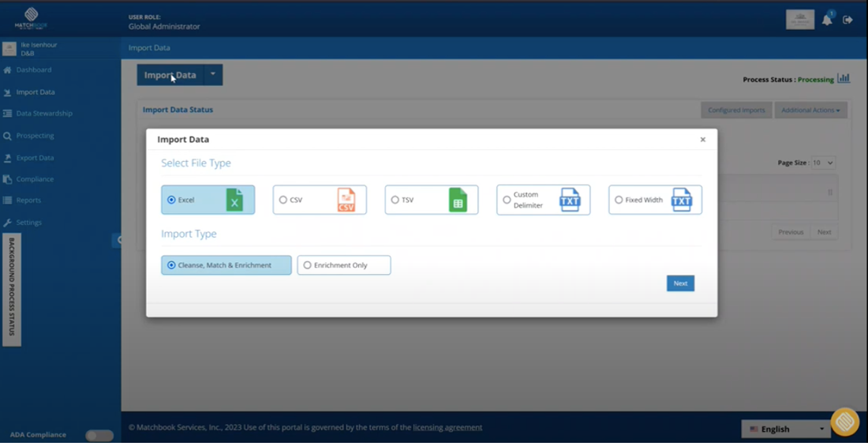Click the Export Data sidebar icon
Viewport: 868px width, 446px height.
point(7,158)
